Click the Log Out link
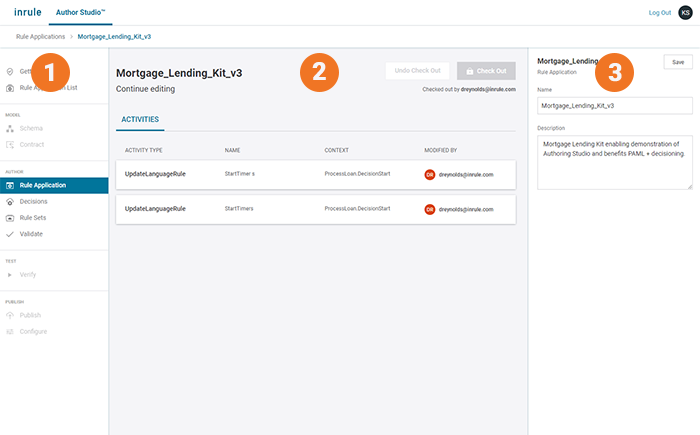Viewport: 700px width, 435px height. tap(659, 13)
